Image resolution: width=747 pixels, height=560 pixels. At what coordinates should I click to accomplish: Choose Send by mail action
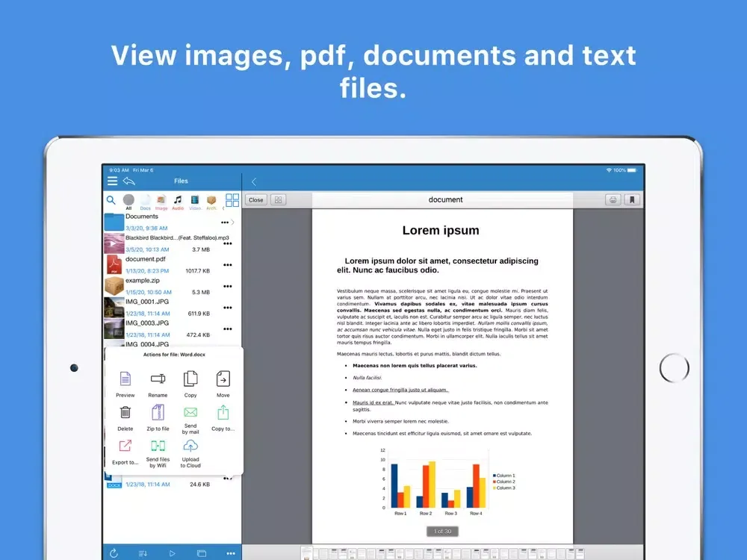(x=190, y=420)
